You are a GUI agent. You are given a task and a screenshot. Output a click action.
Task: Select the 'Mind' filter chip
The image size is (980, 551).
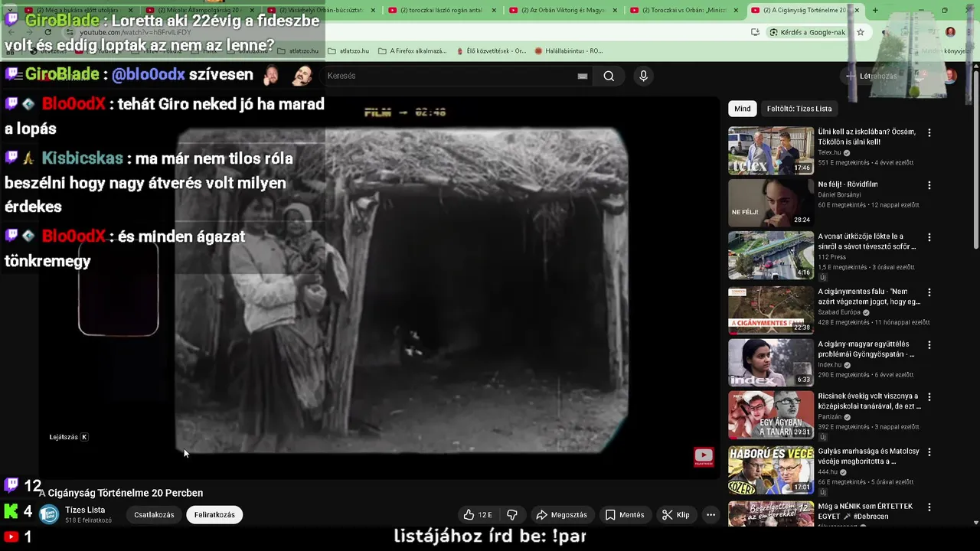(743, 109)
